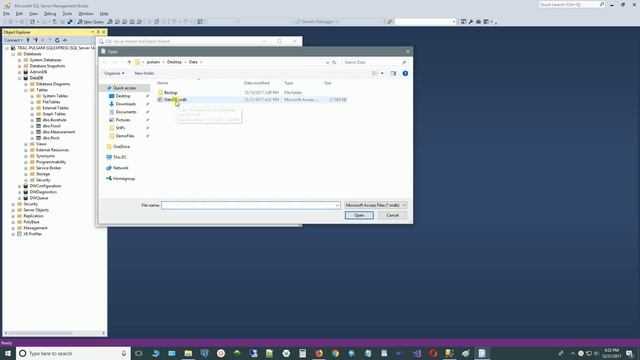Open the Help menu
This screenshot has width=640, height=360.
coord(104,13)
